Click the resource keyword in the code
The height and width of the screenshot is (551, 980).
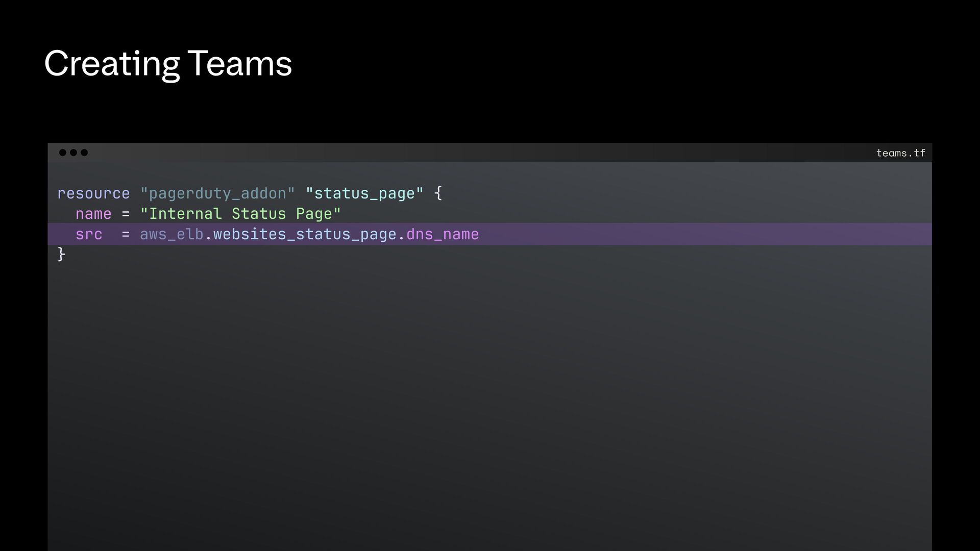tap(93, 193)
